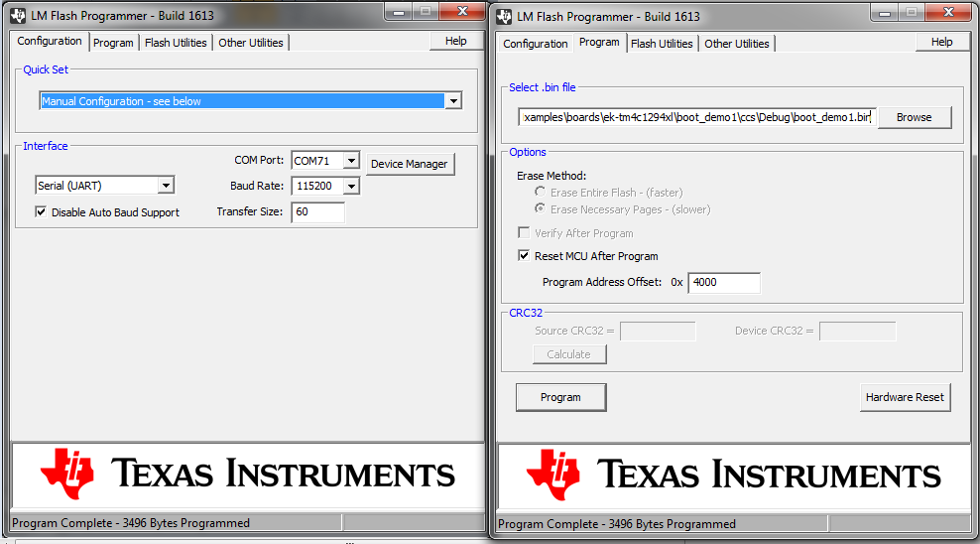This screenshot has width=980, height=544.
Task: Open Other Utilities tab in left window
Action: tap(251, 43)
